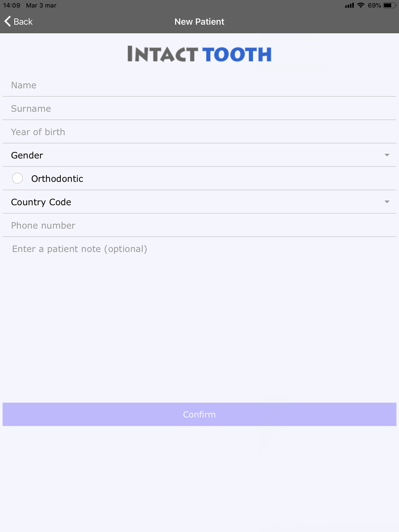Image resolution: width=399 pixels, height=532 pixels.
Task: Select the circle next to Orthodontic
Action: click(x=17, y=178)
